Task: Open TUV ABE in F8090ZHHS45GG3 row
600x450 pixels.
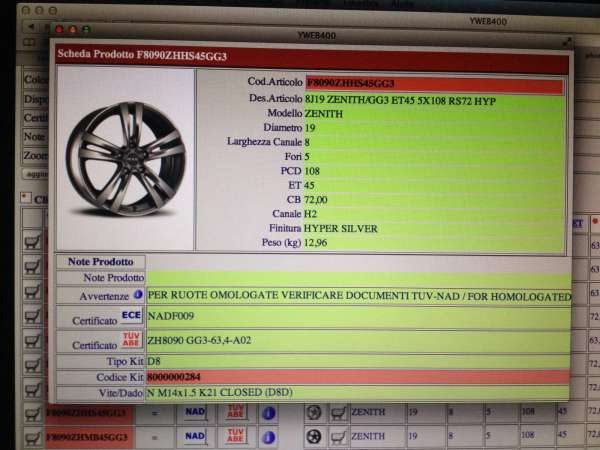Action: (236, 412)
